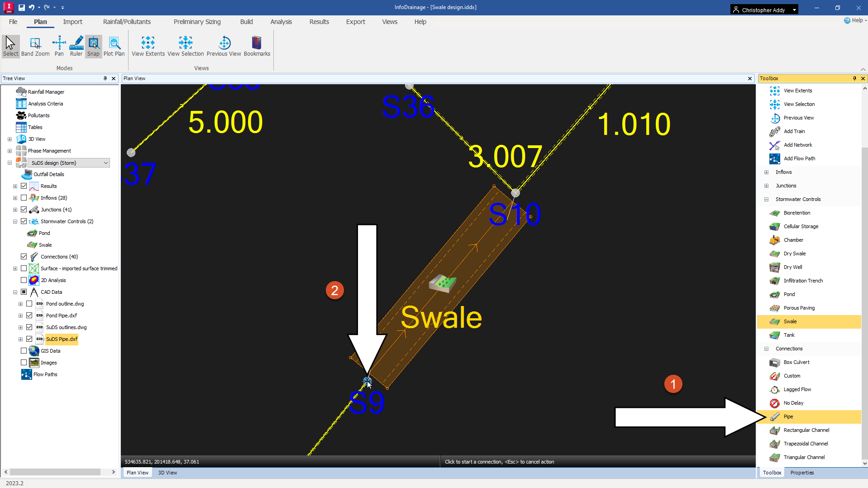Select No Delay connection
Viewport: 868px width, 488px height.
click(x=793, y=403)
